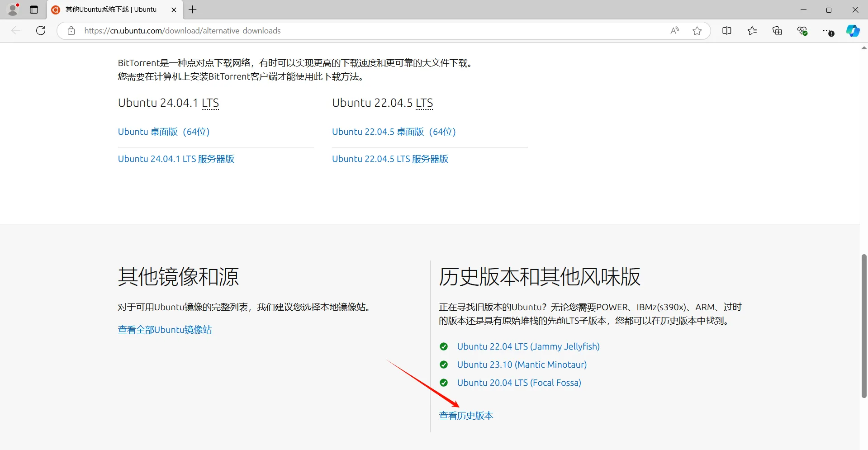868x450 pixels.
Task: Open a new browser tab
Action: 192,9
